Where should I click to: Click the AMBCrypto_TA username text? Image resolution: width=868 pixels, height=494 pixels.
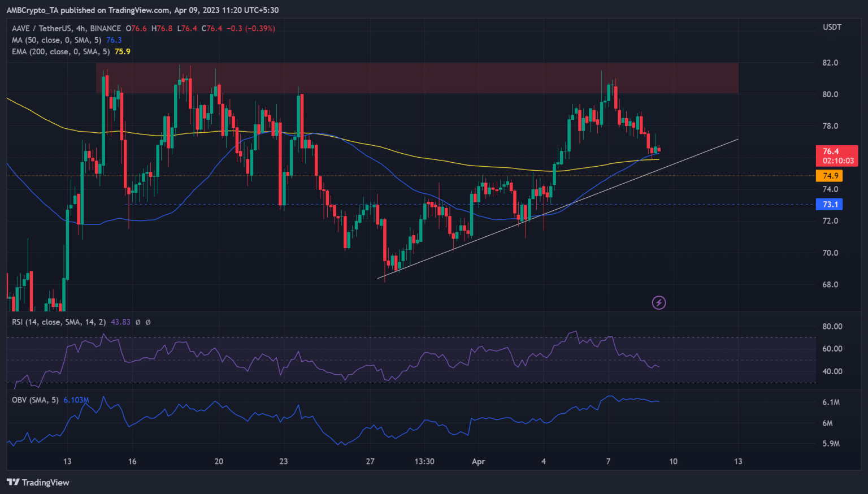pos(31,10)
